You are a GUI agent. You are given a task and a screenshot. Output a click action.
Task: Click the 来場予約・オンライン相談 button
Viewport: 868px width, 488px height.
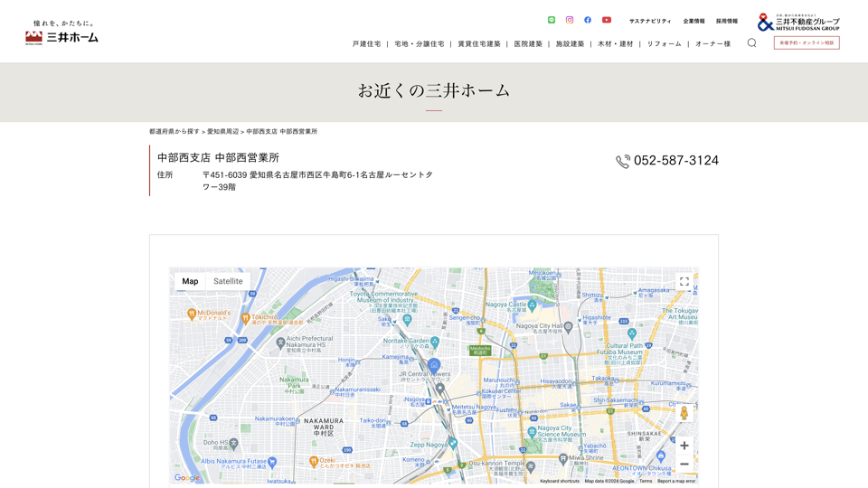click(807, 42)
